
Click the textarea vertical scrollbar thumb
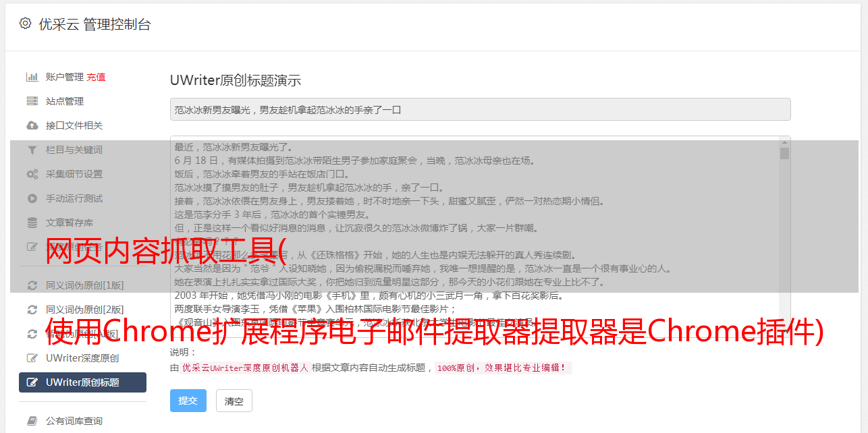coord(784,154)
